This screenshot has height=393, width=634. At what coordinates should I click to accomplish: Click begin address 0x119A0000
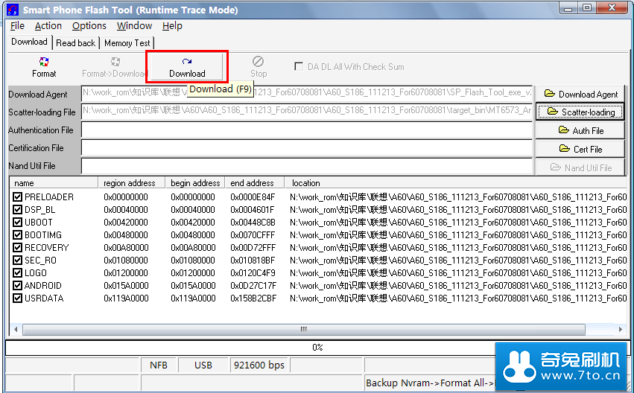193,298
